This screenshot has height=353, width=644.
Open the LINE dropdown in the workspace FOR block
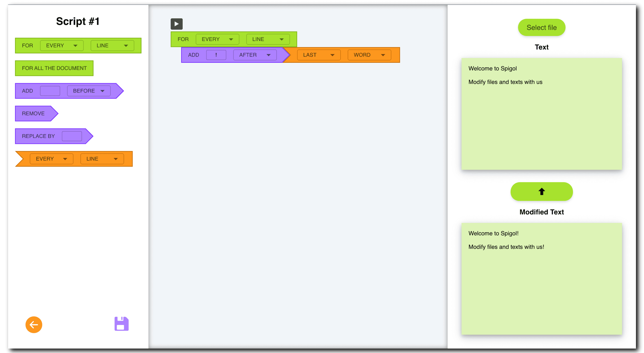tap(268, 39)
